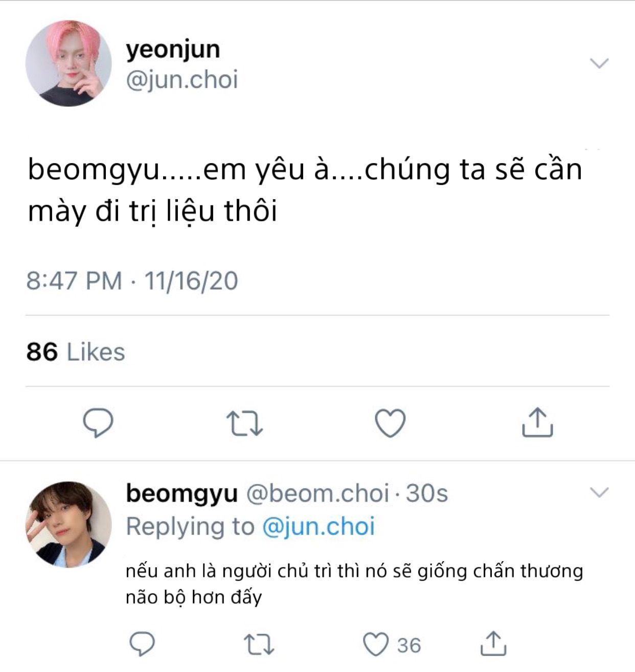
Task: Share yeonjun's main tweet
Action: (x=537, y=422)
